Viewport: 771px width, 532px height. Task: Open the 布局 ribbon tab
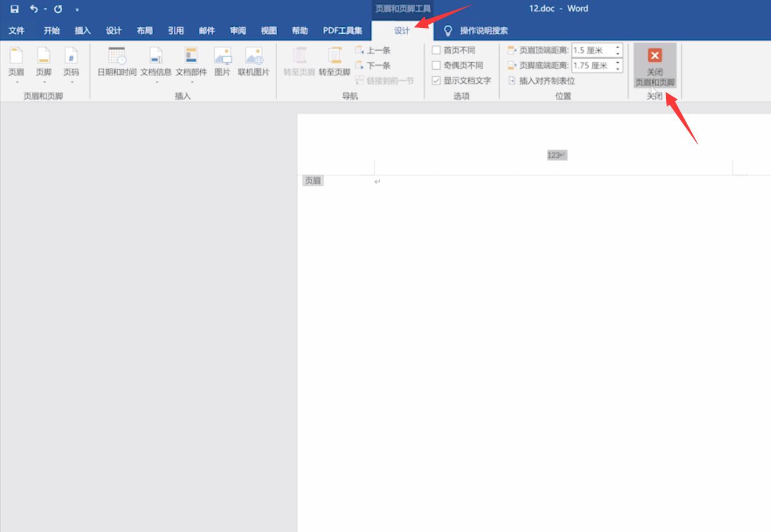tap(144, 30)
